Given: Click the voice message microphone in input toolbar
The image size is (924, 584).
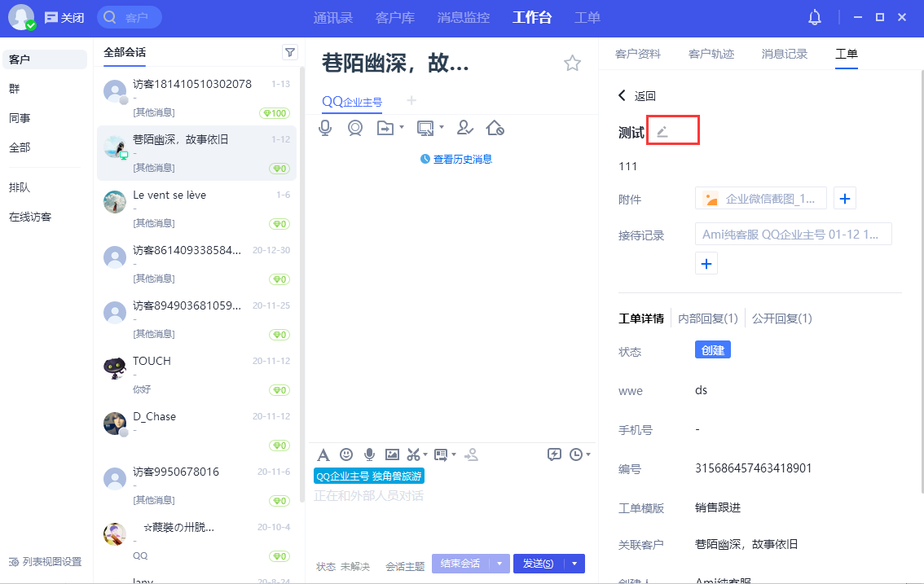Looking at the screenshot, I should 369,454.
